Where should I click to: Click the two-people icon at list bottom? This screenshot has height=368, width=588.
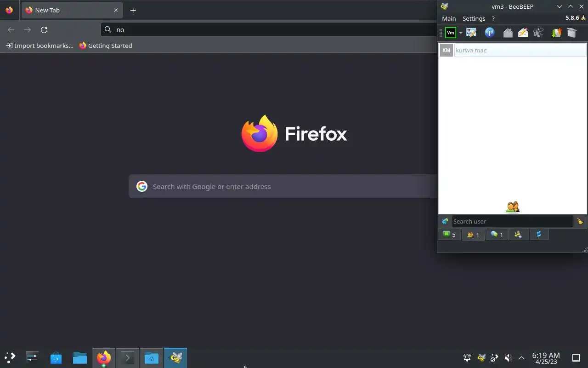click(x=513, y=207)
